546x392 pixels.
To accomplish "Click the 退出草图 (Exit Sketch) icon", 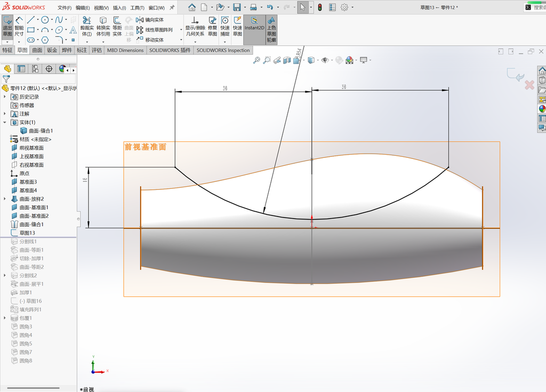I will pyautogui.click(x=7, y=27).
